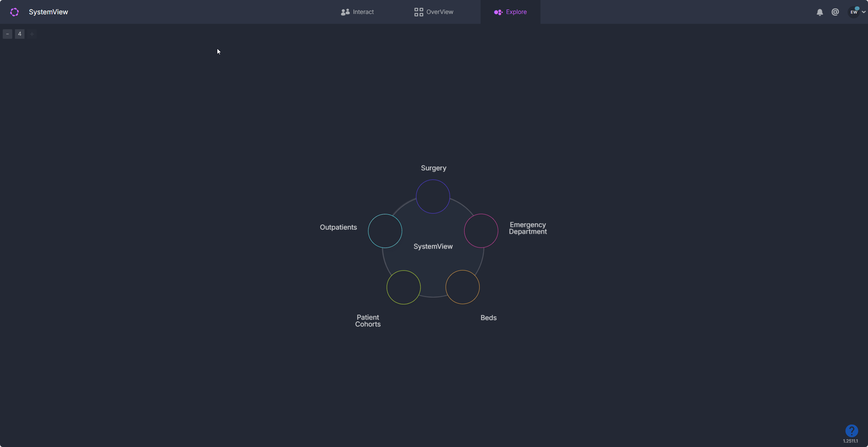Open the mentions @ icon
Image resolution: width=868 pixels, height=447 pixels.
tap(835, 12)
